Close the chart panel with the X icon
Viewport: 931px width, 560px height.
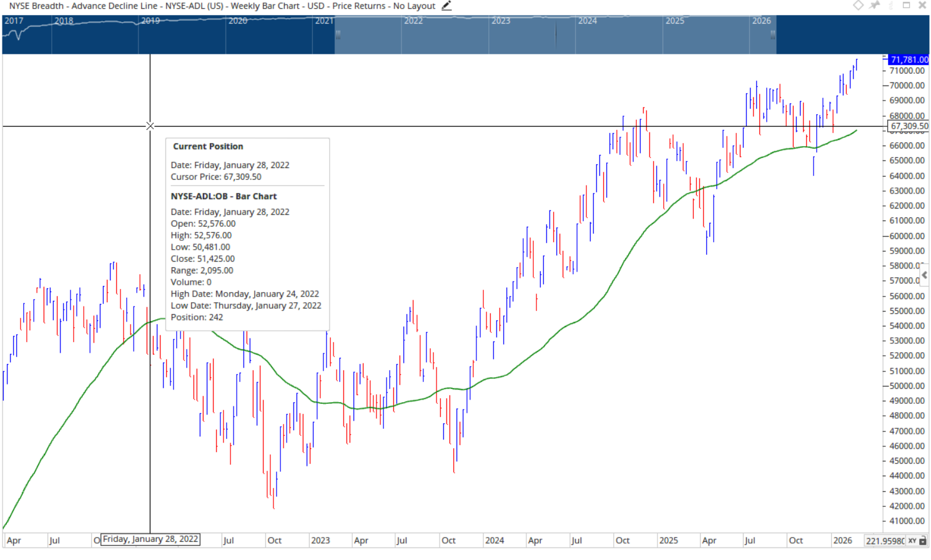click(922, 6)
